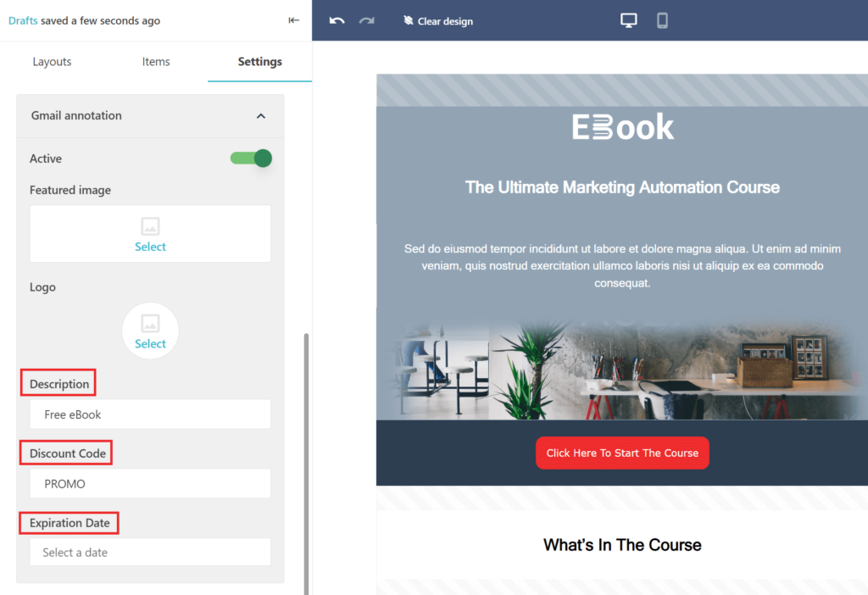Collapse the Gmail annotation section

pos(261,116)
